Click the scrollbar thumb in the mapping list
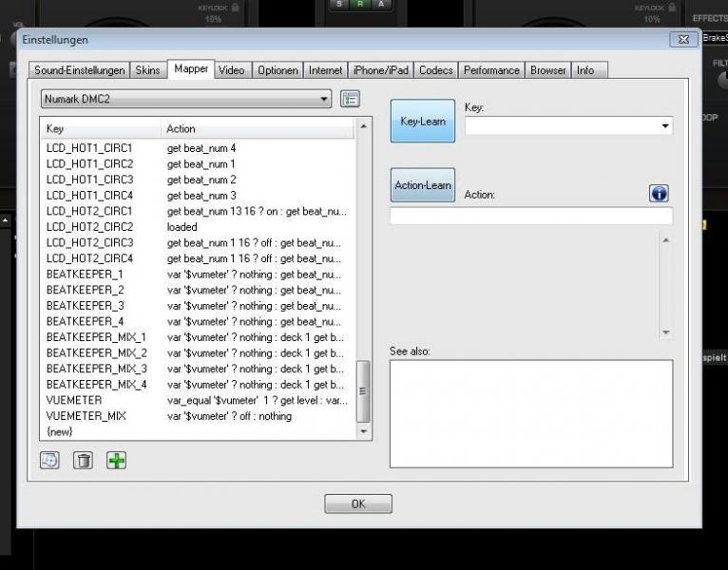Screen dimensions: 728x570 tap(363, 391)
